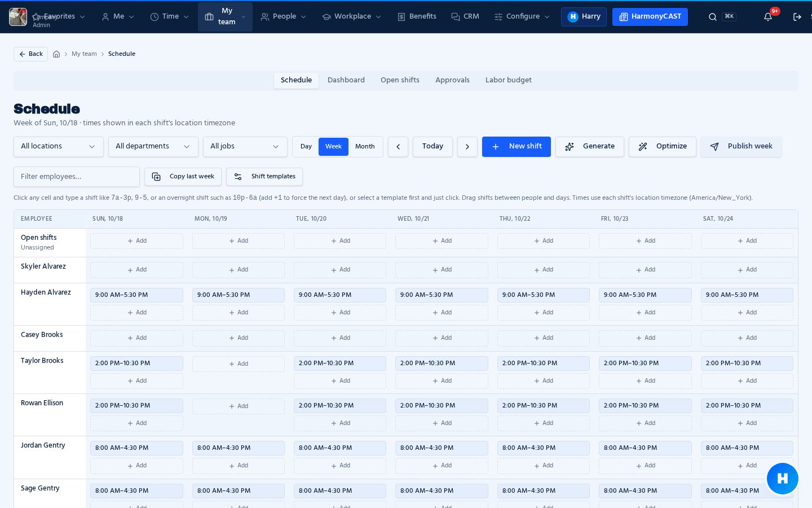
Task: Open the Dashboard tab
Action: 346,80
